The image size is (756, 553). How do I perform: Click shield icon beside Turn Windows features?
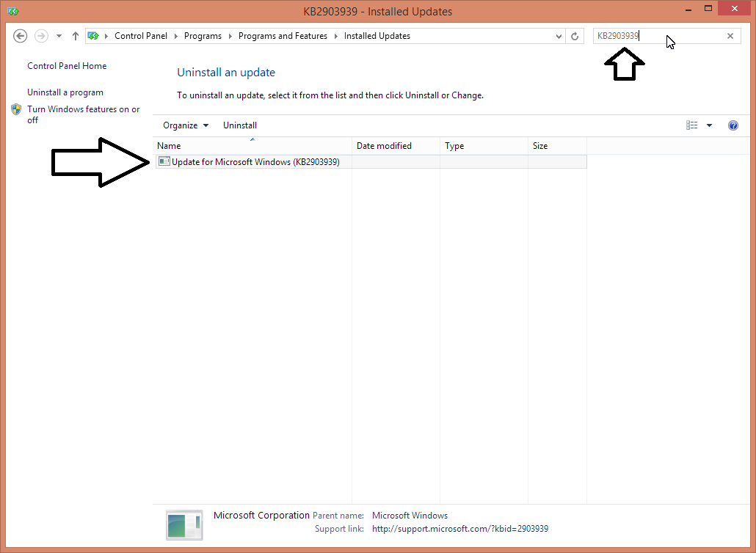[16, 109]
